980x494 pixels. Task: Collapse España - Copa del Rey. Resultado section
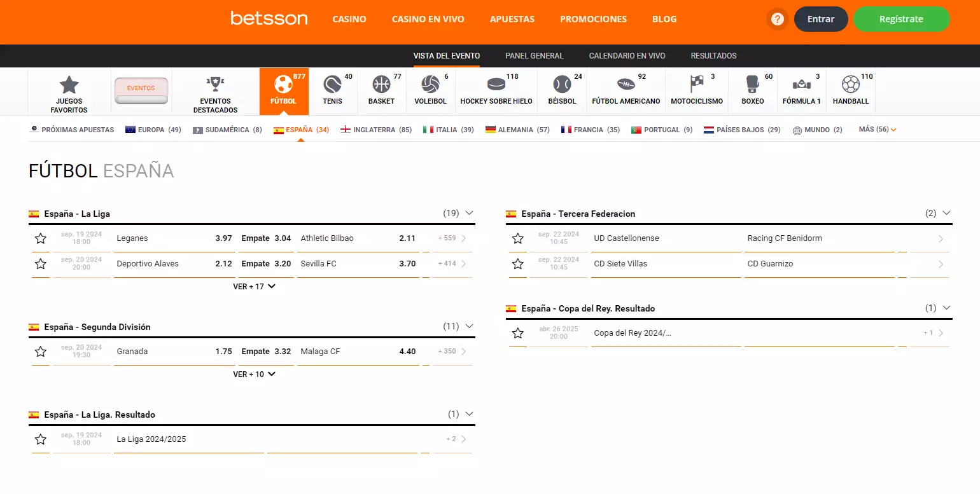946,308
